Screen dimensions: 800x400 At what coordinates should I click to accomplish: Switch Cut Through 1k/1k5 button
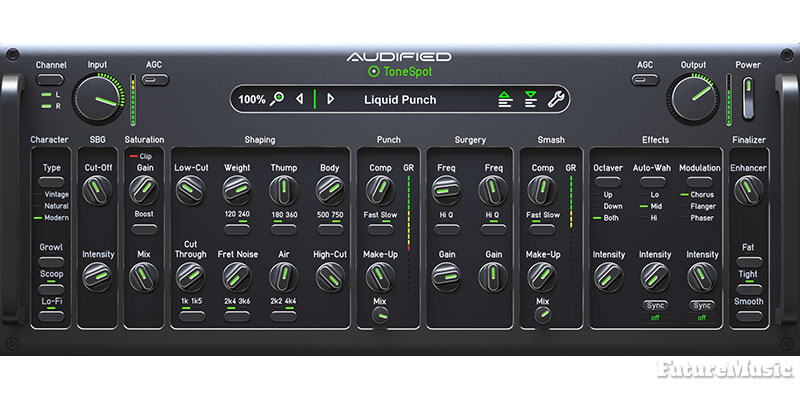(191, 316)
